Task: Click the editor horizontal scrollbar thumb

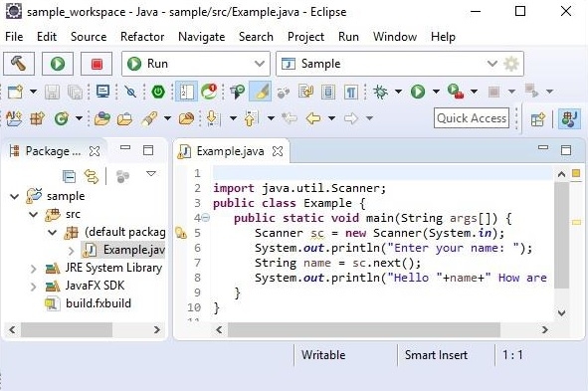Action: pyautogui.click(x=364, y=330)
